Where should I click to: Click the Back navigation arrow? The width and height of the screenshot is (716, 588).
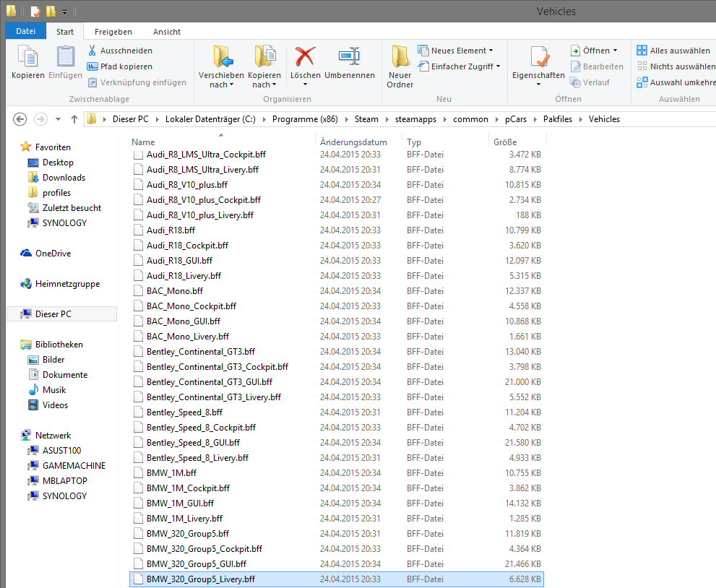pos(20,119)
